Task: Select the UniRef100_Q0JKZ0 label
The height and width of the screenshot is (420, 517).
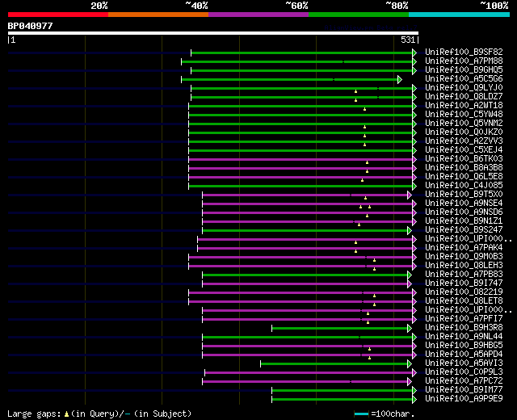Action: pos(464,132)
